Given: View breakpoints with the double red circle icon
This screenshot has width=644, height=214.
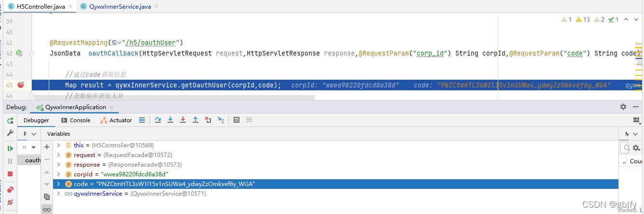Looking at the screenshot, I should (10, 190).
